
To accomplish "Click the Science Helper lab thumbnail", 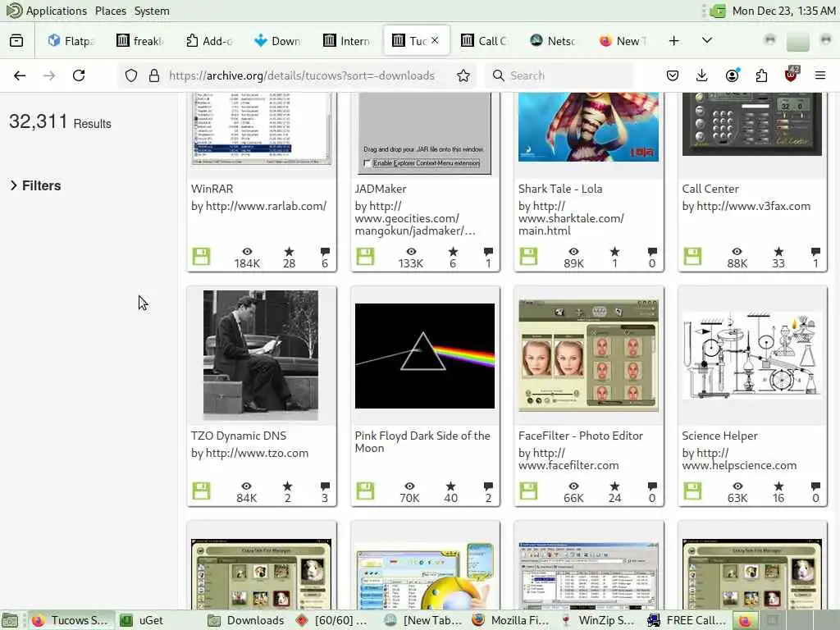I will [752, 356].
